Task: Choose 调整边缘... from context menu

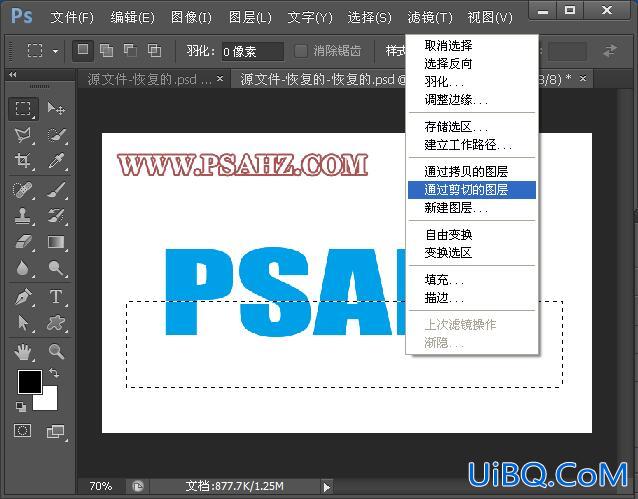Action: 472,100
